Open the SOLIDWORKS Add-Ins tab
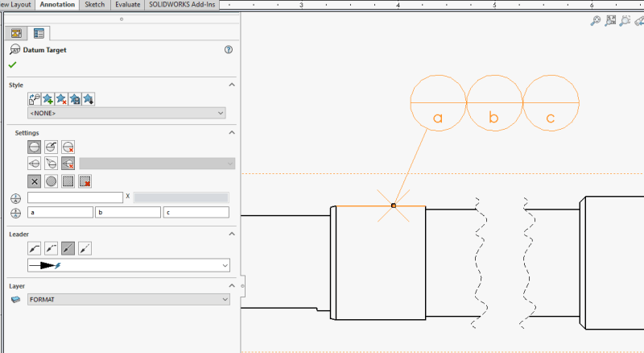Image resolution: width=644 pixels, height=353 pixels. (182, 5)
